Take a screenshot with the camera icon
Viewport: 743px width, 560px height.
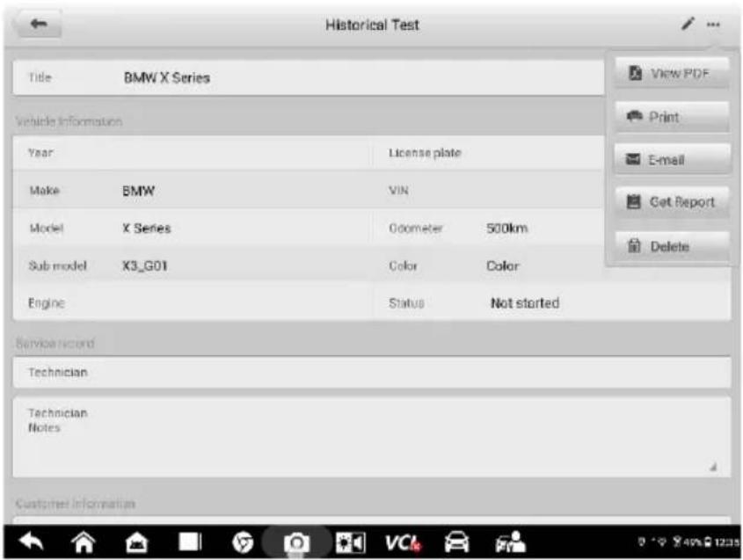[296, 542]
